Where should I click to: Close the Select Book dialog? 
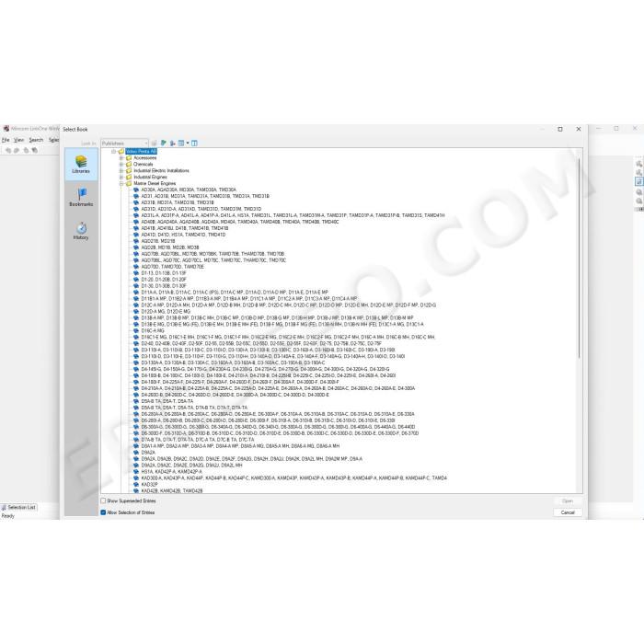tap(579, 129)
